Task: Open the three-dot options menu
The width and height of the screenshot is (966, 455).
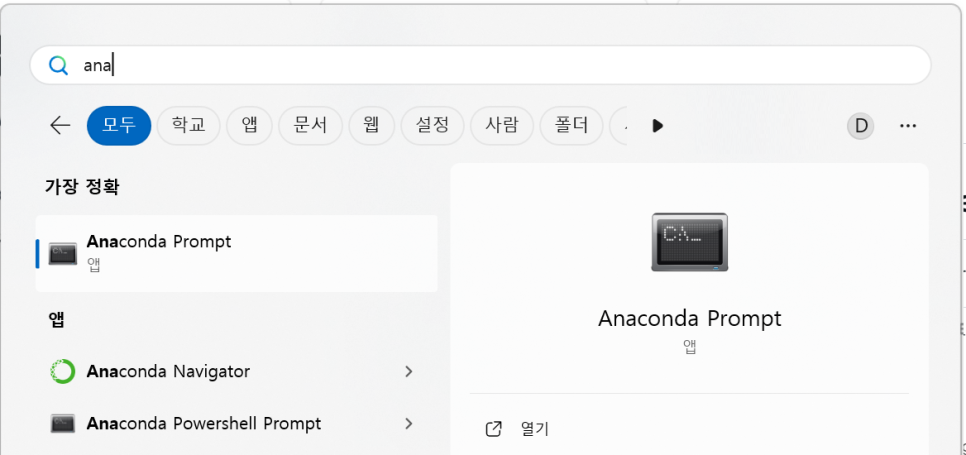Action: (x=907, y=126)
